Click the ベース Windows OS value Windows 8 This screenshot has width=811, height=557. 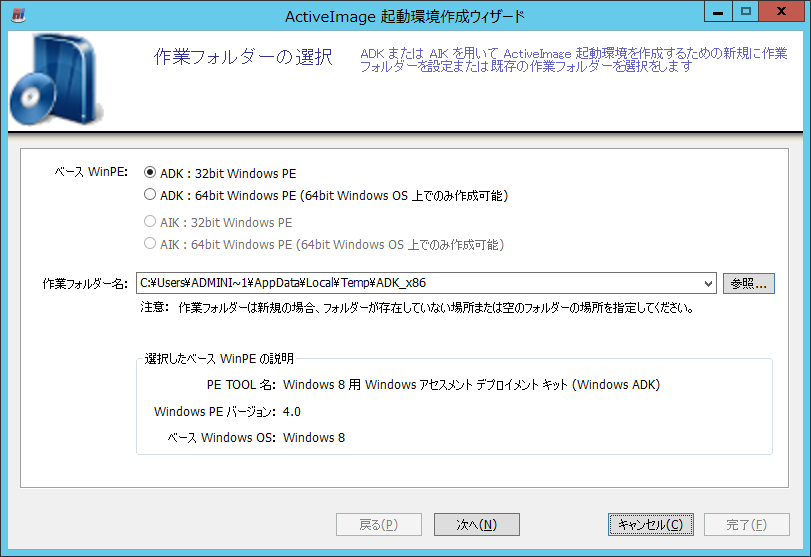(314, 438)
